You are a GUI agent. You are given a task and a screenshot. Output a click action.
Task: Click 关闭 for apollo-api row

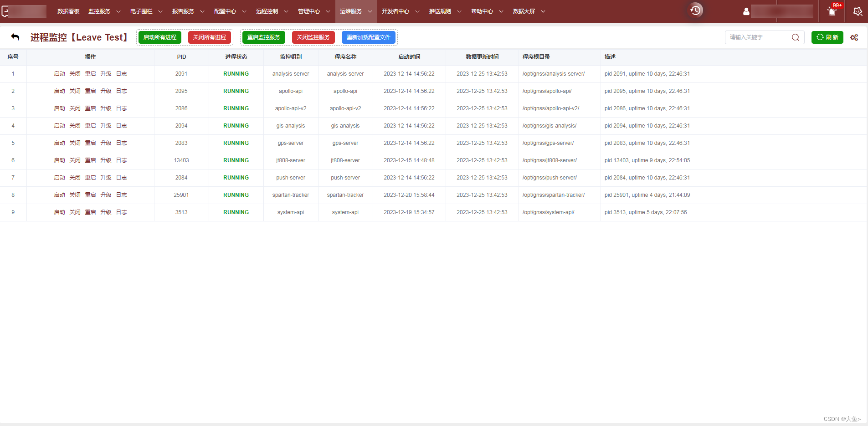75,91
